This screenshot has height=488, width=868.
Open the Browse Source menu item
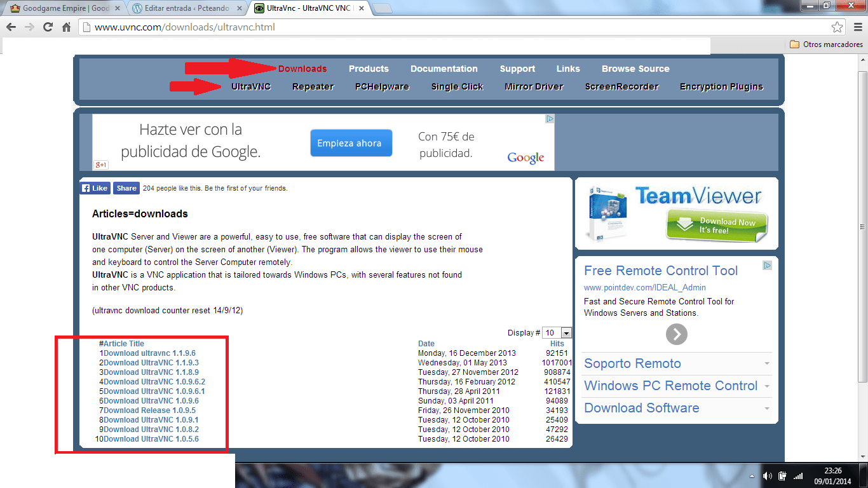635,69
